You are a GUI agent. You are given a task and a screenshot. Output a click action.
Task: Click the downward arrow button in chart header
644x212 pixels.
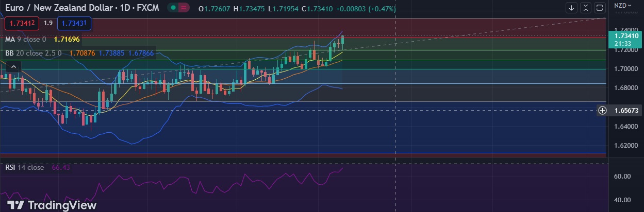coord(571,8)
